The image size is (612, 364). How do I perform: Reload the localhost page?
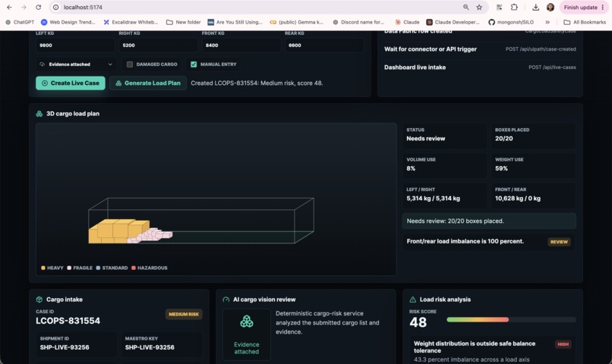(38, 7)
